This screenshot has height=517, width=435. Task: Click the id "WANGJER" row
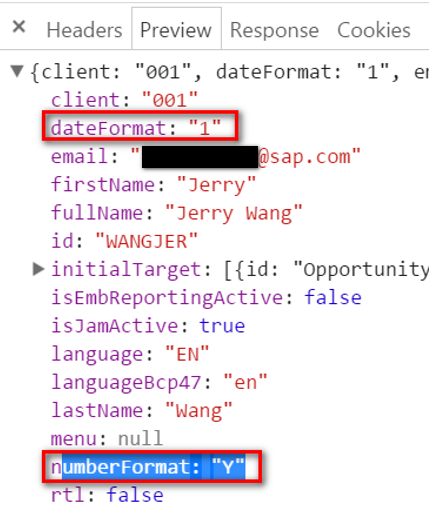pyautogui.click(x=124, y=241)
